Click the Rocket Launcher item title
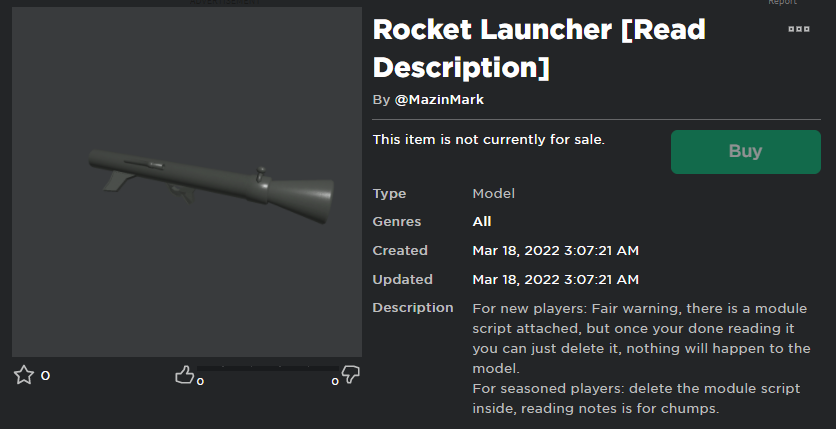This screenshot has width=836, height=429. tap(540, 48)
